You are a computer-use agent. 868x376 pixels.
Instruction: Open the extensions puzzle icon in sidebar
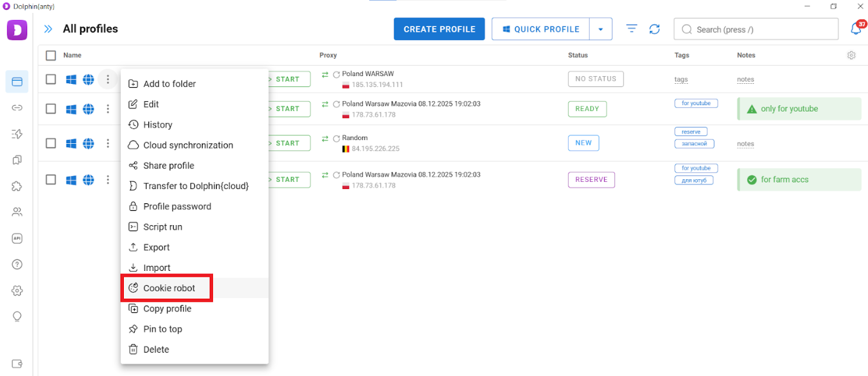click(x=17, y=186)
